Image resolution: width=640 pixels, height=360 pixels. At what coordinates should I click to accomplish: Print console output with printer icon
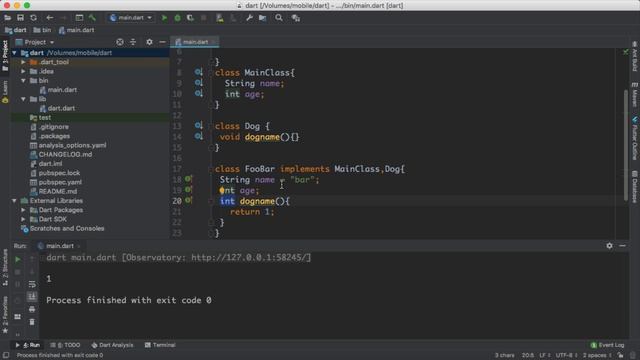32,309
